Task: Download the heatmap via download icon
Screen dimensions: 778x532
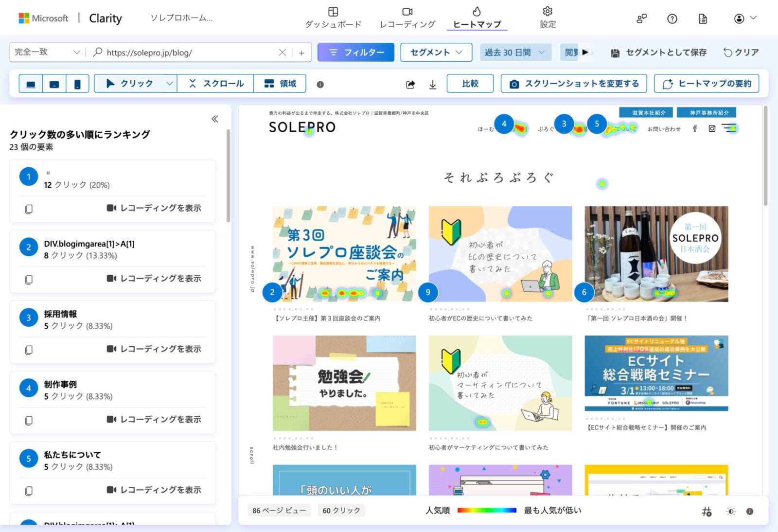Action: click(x=432, y=85)
